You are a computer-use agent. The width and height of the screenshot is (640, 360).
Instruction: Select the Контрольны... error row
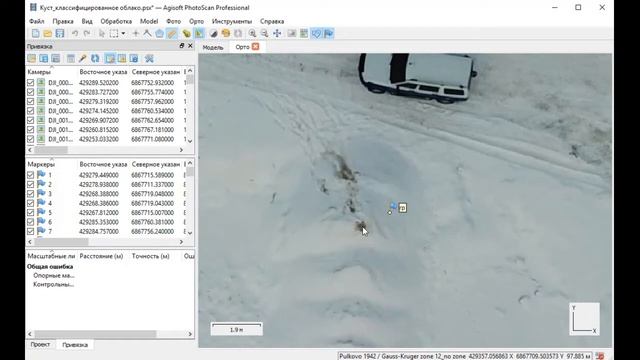click(x=53, y=284)
